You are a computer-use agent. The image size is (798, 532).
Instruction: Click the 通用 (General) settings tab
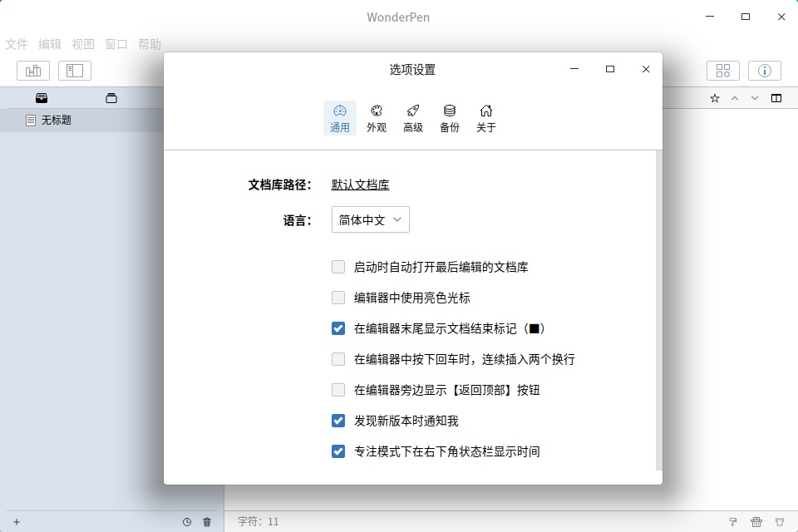click(x=340, y=118)
